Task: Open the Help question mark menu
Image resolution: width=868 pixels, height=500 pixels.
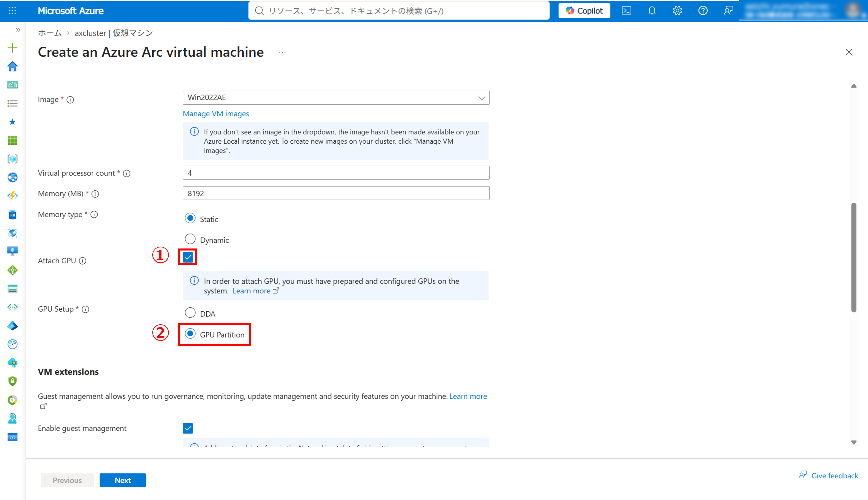Action: coord(703,11)
